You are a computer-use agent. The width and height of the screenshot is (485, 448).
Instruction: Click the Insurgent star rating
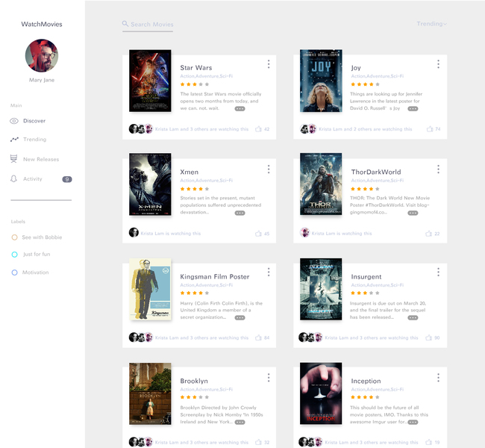pyautogui.click(x=366, y=293)
